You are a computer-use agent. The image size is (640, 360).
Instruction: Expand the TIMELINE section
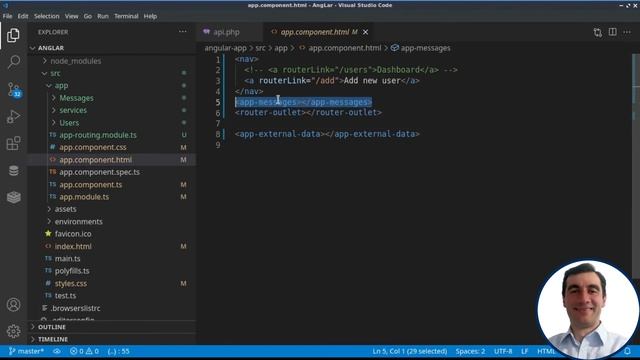coord(53,339)
